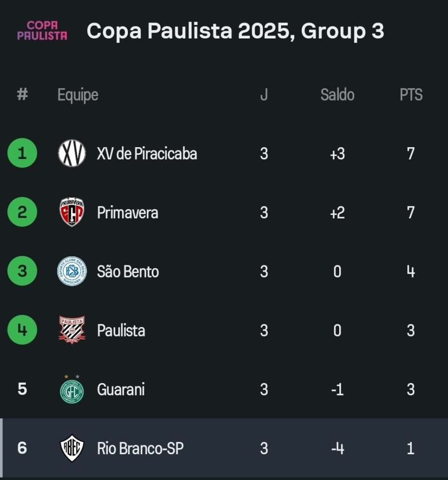Select the XV de Piracicaba crest
Screen dimensions: 448x480
click(x=72, y=153)
